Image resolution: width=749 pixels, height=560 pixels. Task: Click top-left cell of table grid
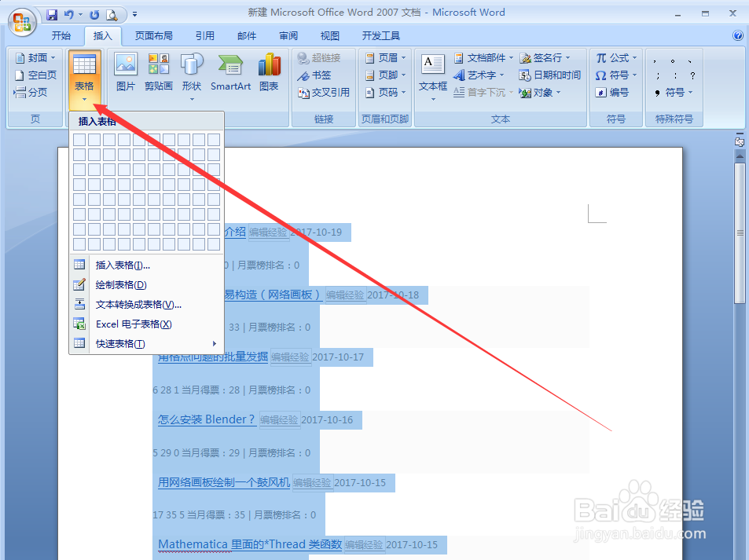(x=79, y=139)
